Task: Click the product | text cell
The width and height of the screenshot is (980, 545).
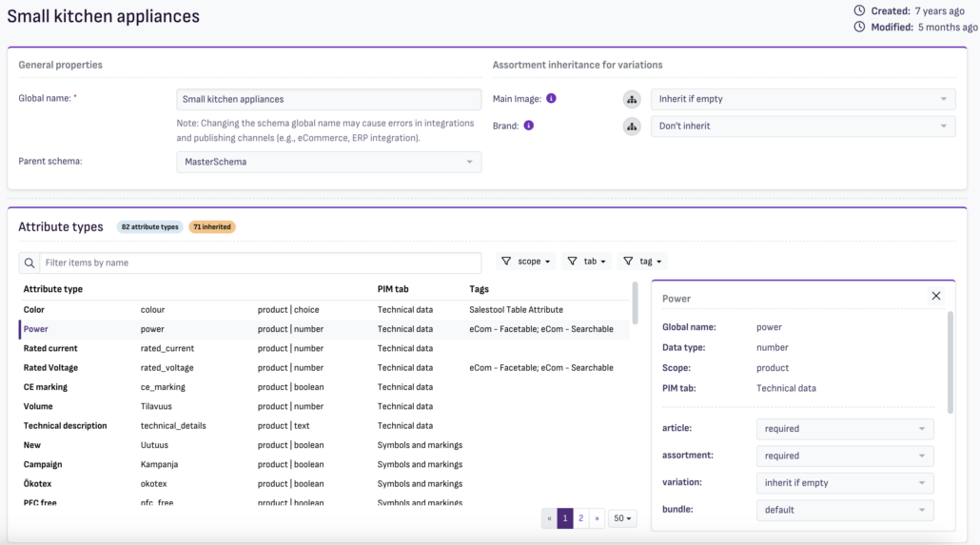Action: click(x=284, y=426)
